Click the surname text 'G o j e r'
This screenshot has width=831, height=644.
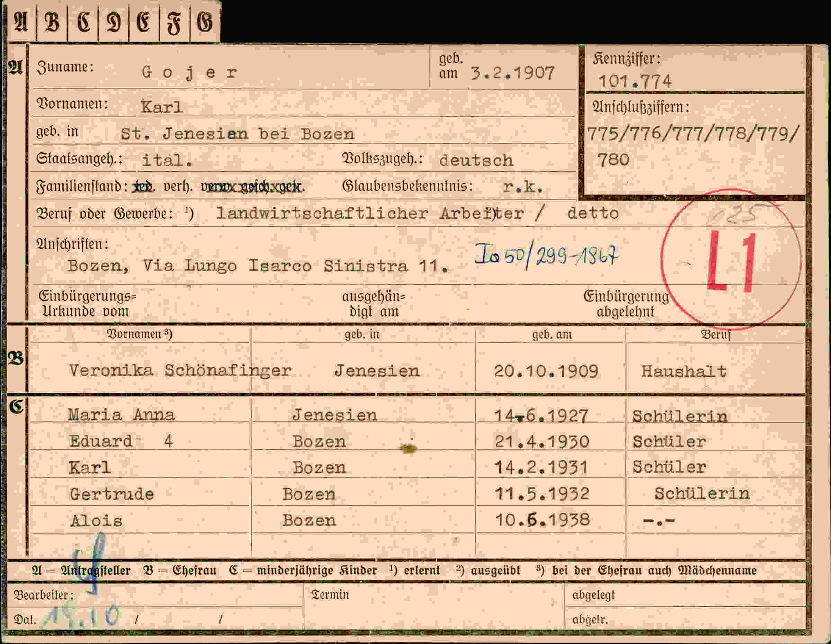[189, 72]
